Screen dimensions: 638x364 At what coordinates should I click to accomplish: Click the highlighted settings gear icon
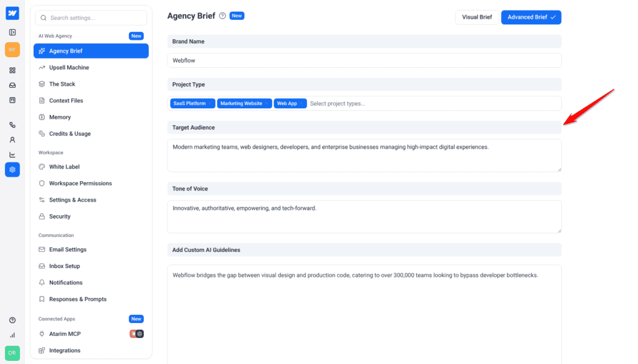coord(12,169)
